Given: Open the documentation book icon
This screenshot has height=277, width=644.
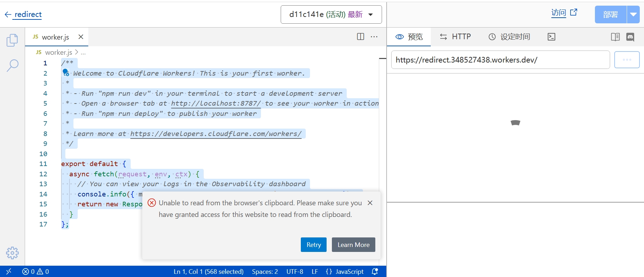Looking at the screenshot, I should click(615, 37).
